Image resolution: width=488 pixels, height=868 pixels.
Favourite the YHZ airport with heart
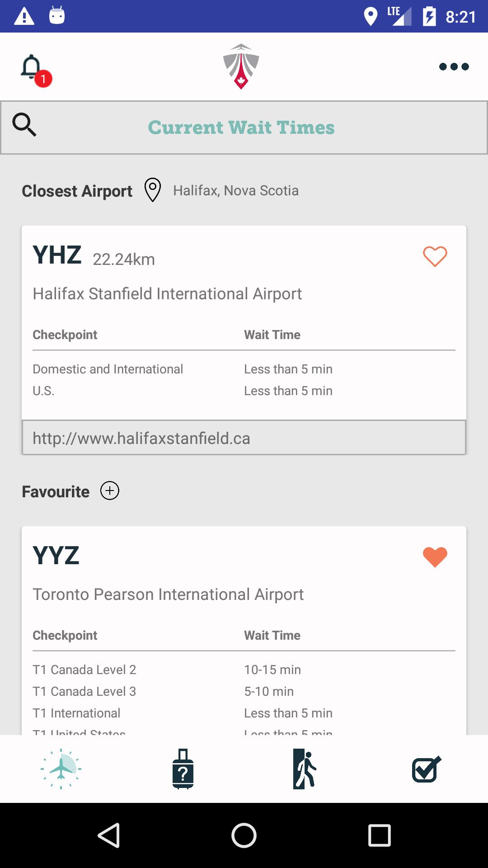[x=435, y=256]
